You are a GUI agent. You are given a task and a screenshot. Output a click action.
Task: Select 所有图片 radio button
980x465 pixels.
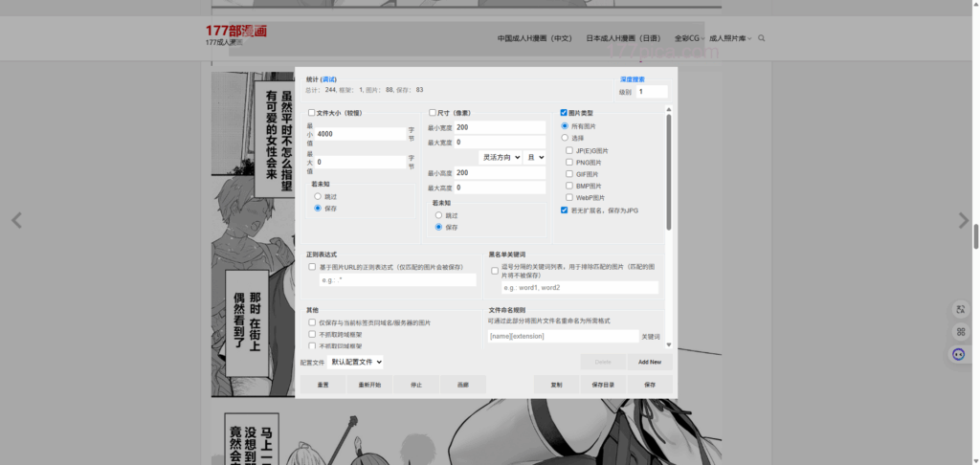click(565, 125)
